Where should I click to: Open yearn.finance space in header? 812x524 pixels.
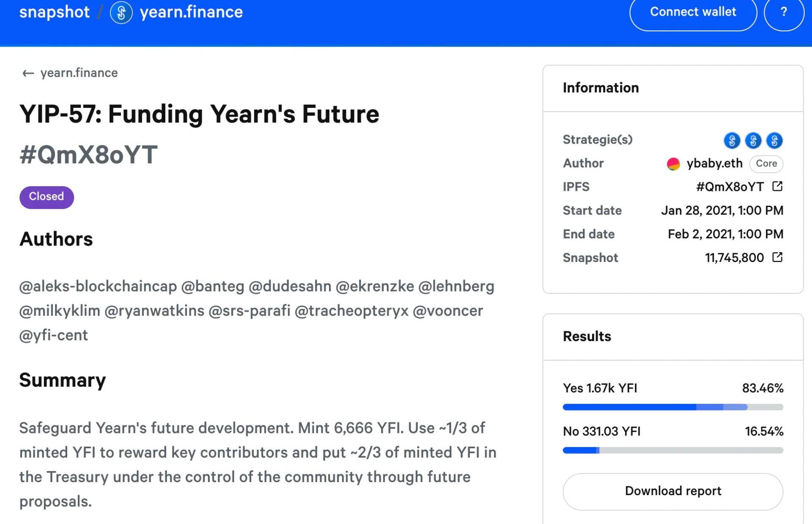point(191,12)
